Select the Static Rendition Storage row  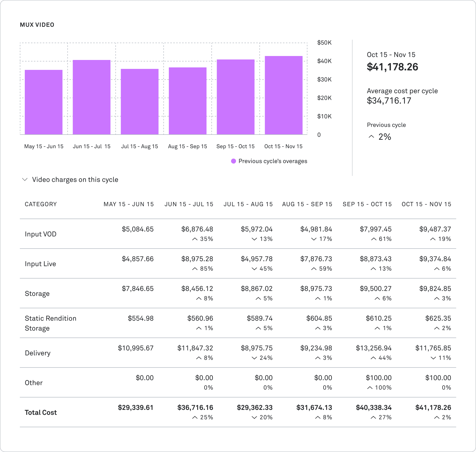click(x=51, y=323)
